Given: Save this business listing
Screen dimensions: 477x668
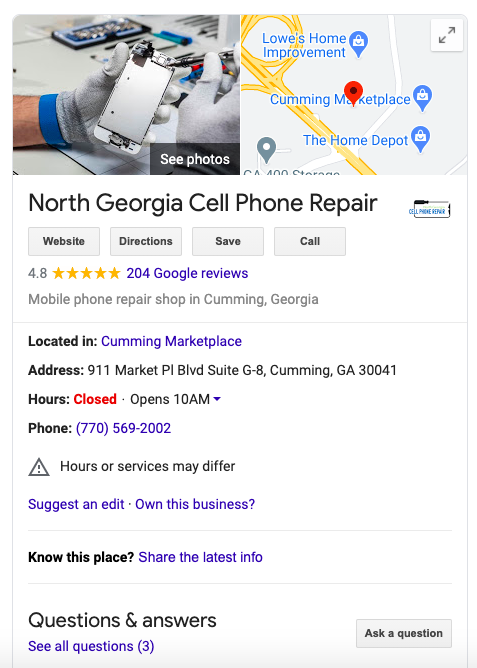Looking at the screenshot, I should click(x=228, y=241).
